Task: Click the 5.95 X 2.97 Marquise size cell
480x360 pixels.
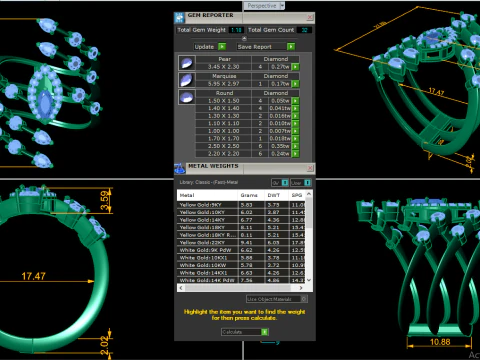Action: pyautogui.click(x=223, y=84)
